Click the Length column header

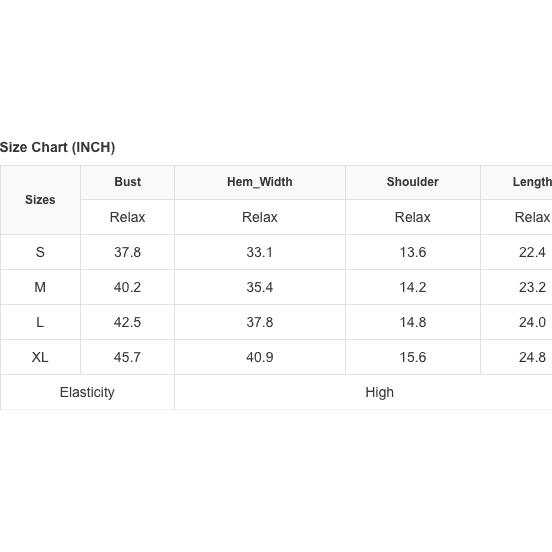coord(532,182)
